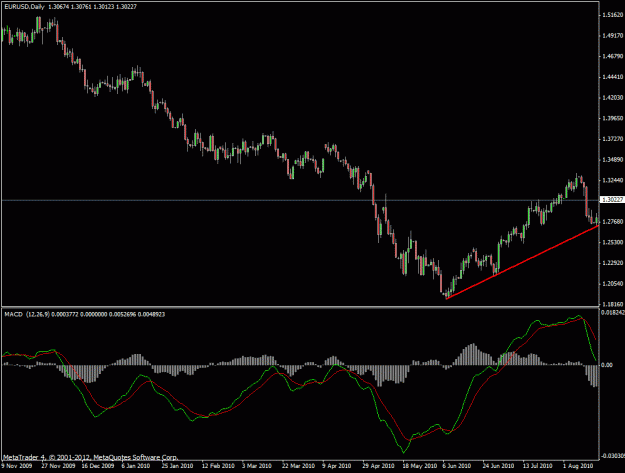This screenshot has width=625, height=473.
Task: Click the 9 Apr 2010 date label
Action: pyautogui.click(x=337, y=465)
